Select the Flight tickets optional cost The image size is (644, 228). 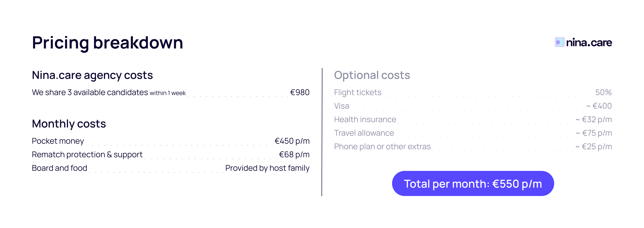pyautogui.click(x=357, y=93)
